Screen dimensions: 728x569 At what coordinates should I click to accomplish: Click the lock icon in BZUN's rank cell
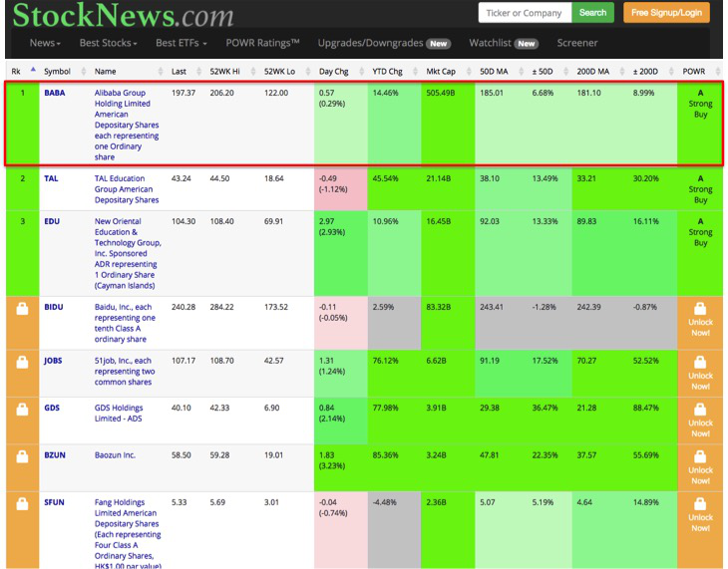coord(22,456)
